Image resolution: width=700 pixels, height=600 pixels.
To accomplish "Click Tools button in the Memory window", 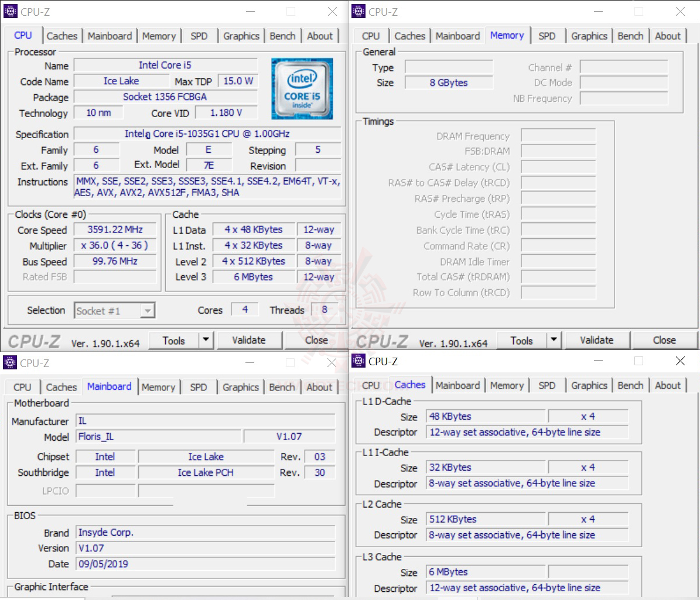I will point(521,340).
